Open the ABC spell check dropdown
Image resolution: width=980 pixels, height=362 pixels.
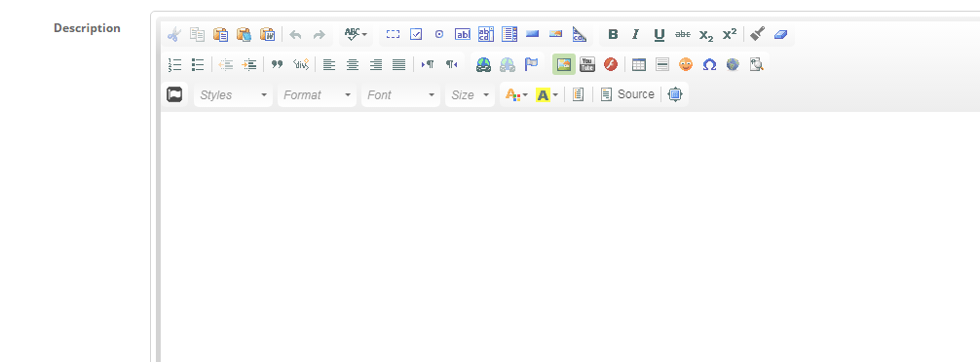[x=357, y=34]
